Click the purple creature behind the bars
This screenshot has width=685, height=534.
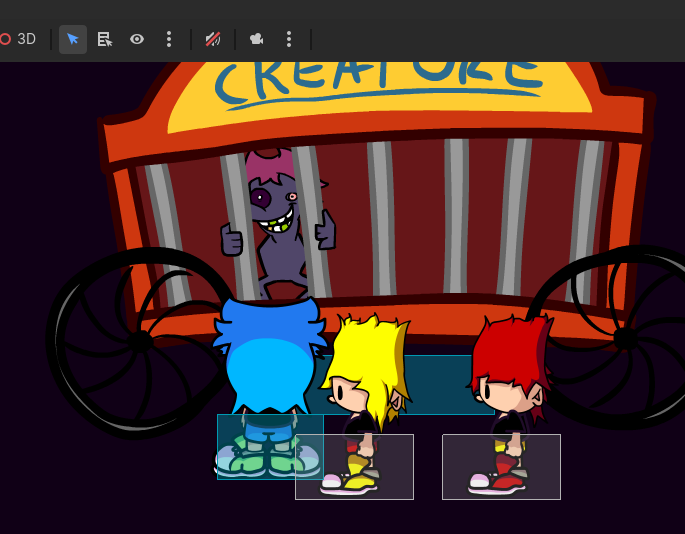pos(278,223)
